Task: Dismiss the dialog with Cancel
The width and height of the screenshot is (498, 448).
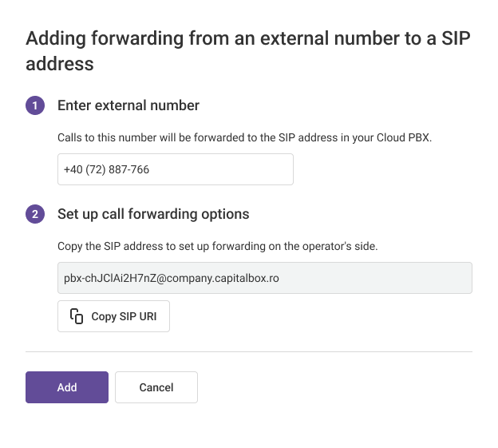Action: [x=156, y=387]
